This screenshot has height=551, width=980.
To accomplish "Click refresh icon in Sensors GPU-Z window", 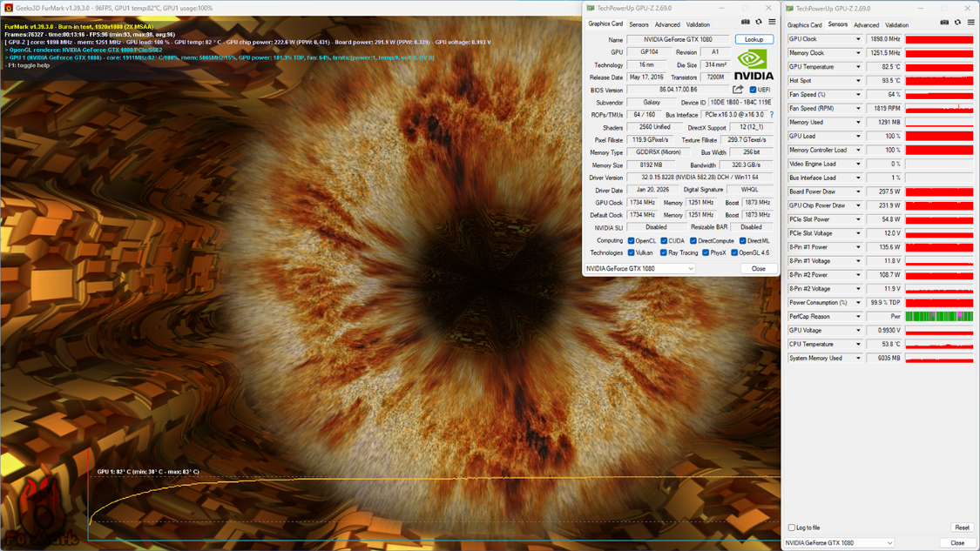I will 957,23.
